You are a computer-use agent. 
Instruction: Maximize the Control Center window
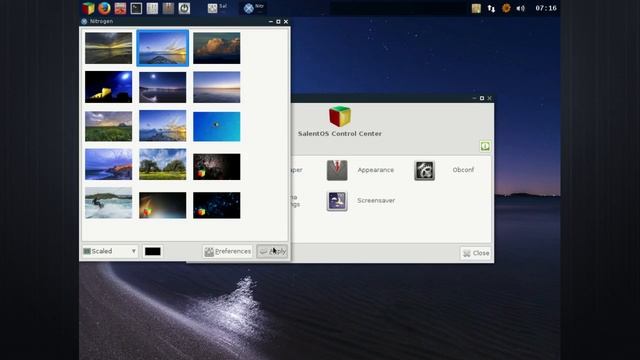pos(482,98)
